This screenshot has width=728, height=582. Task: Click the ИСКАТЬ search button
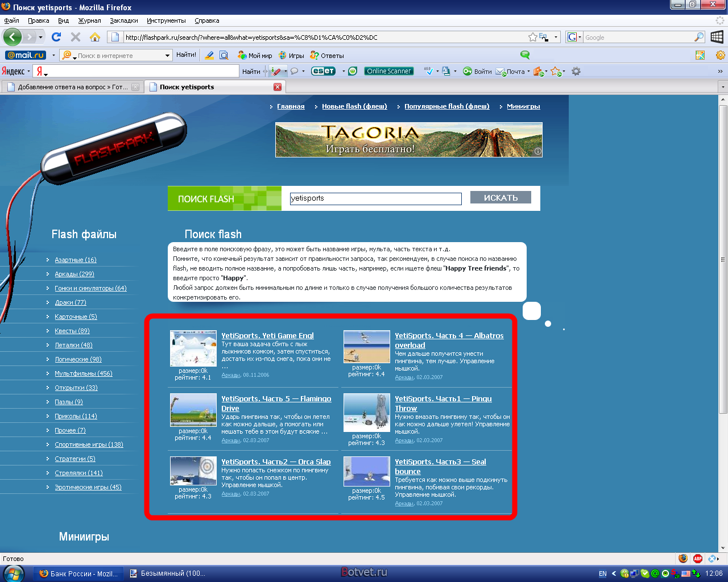pyautogui.click(x=500, y=197)
